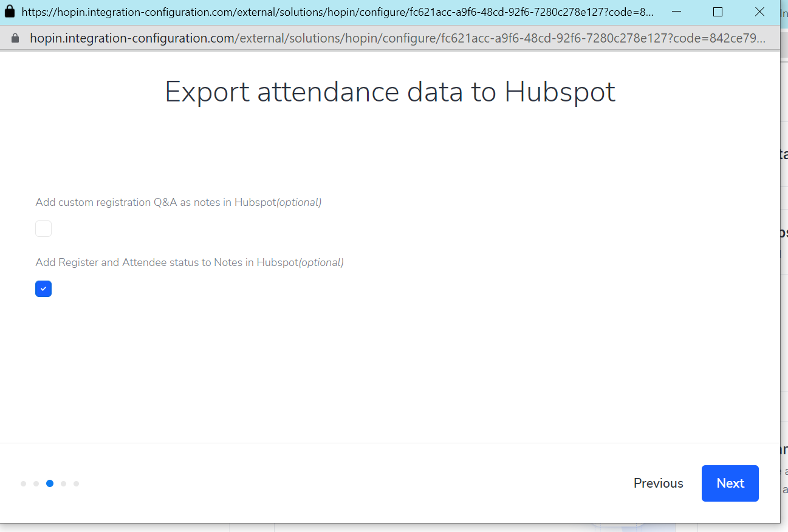Click the lock icon in the title bar
The width and height of the screenshot is (788, 532).
pyautogui.click(x=10, y=12)
